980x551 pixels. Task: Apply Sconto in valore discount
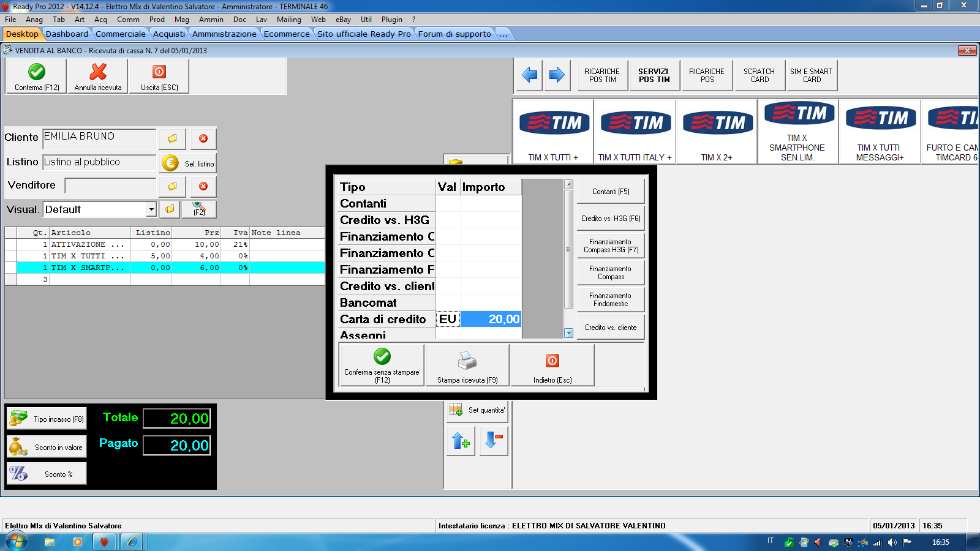[x=47, y=447]
